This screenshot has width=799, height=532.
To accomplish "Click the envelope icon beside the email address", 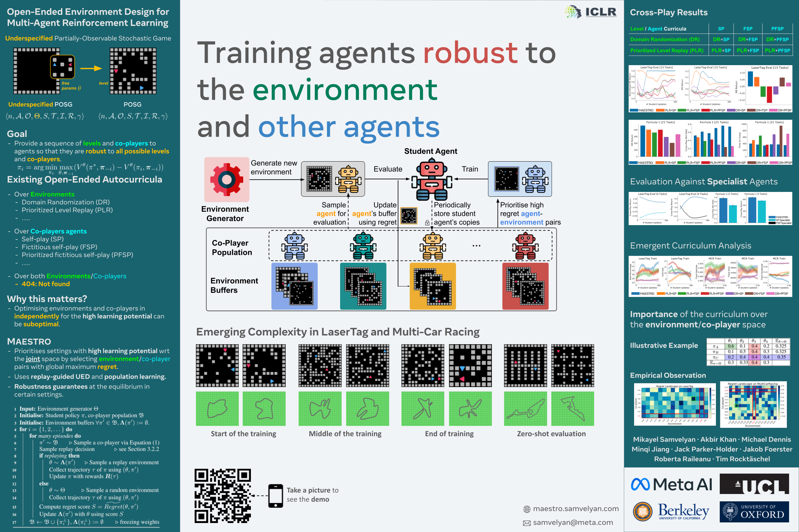I will click(527, 523).
